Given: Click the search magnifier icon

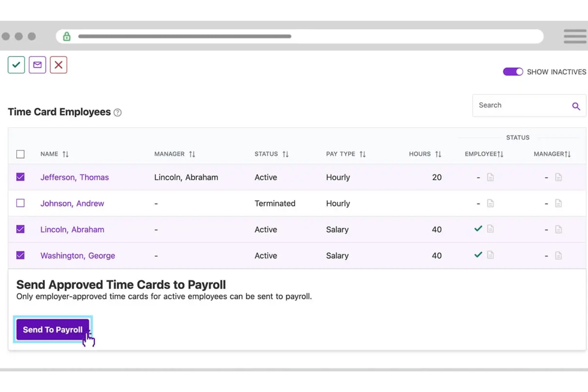Looking at the screenshot, I should tap(576, 106).
